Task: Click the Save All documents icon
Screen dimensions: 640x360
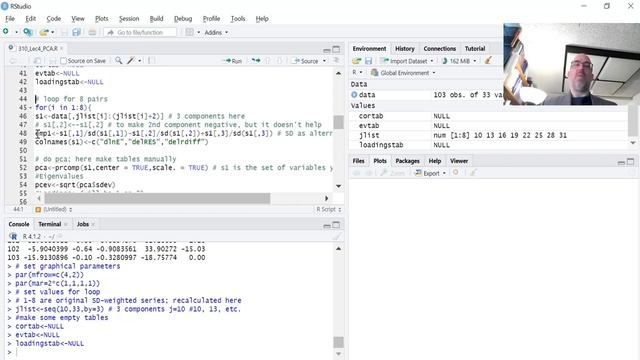Action: [x=76, y=32]
